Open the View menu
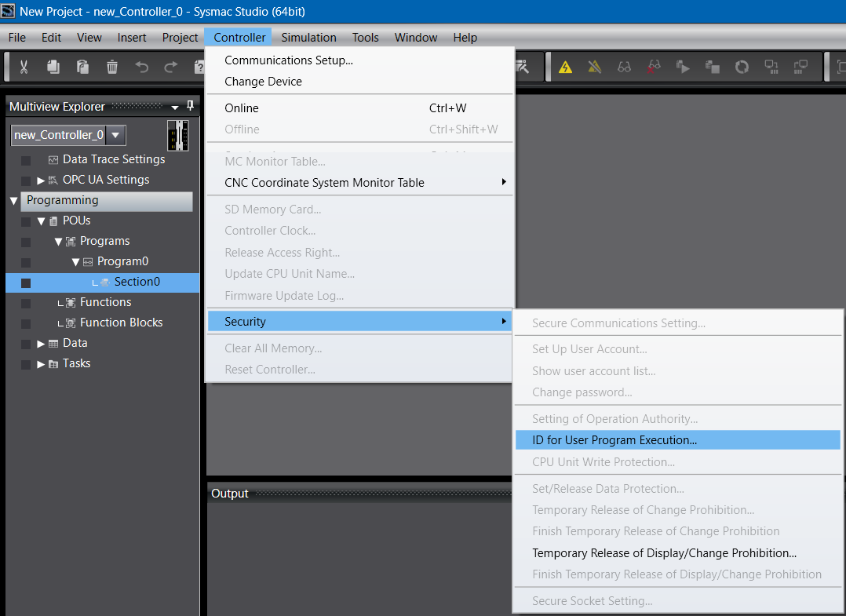 [89, 37]
